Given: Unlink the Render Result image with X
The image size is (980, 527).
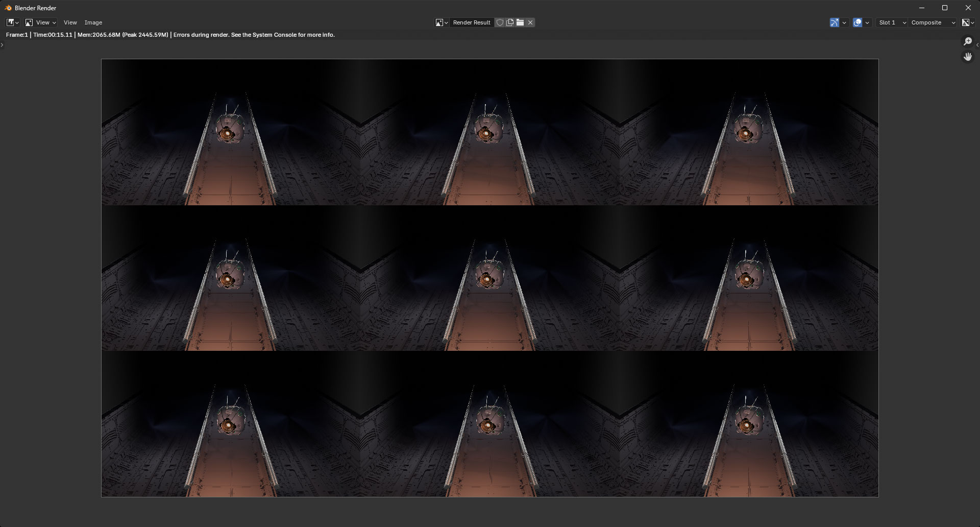Looking at the screenshot, I should pyautogui.click(x=530, y=22).
